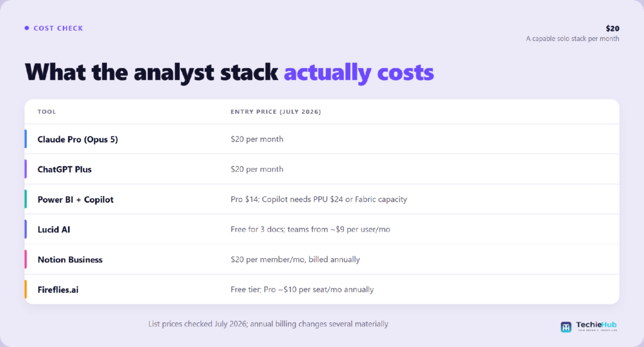The width and height of the screenshot is (644, 347).
Task: Click the TOOL column header
Action: pos(47,112)
